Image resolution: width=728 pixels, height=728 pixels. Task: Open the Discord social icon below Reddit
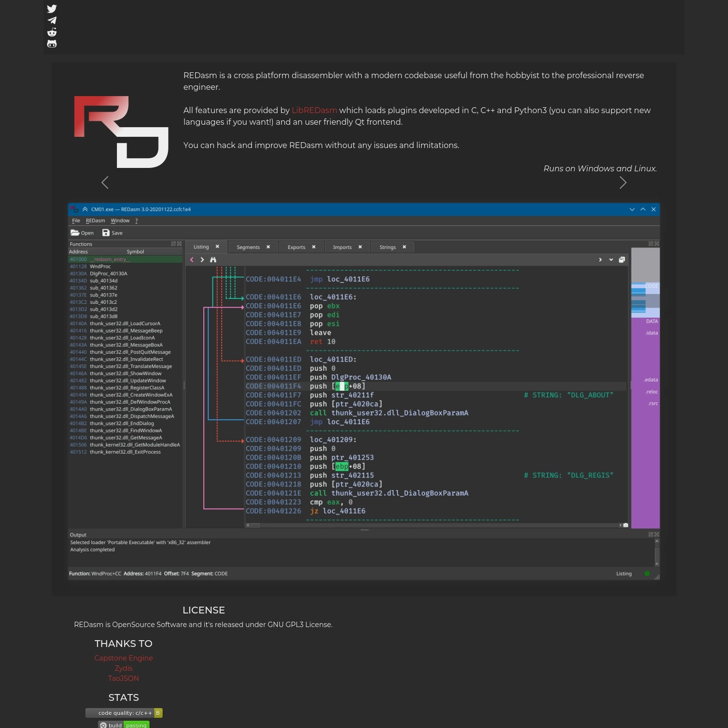52,44
